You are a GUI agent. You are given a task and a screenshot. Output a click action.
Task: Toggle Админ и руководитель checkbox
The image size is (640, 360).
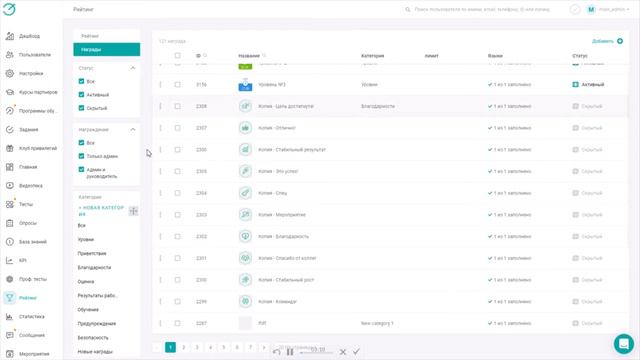pos(81,169)
